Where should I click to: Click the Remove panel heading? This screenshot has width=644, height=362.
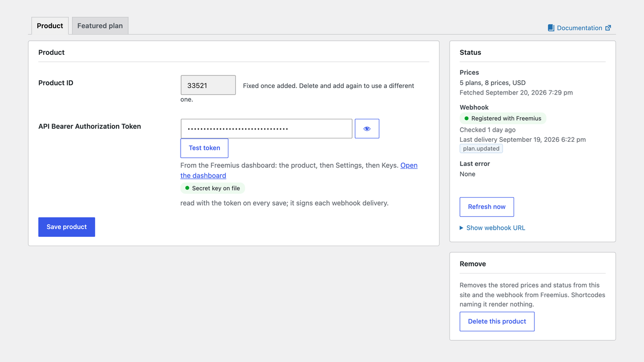click(473, 264)
